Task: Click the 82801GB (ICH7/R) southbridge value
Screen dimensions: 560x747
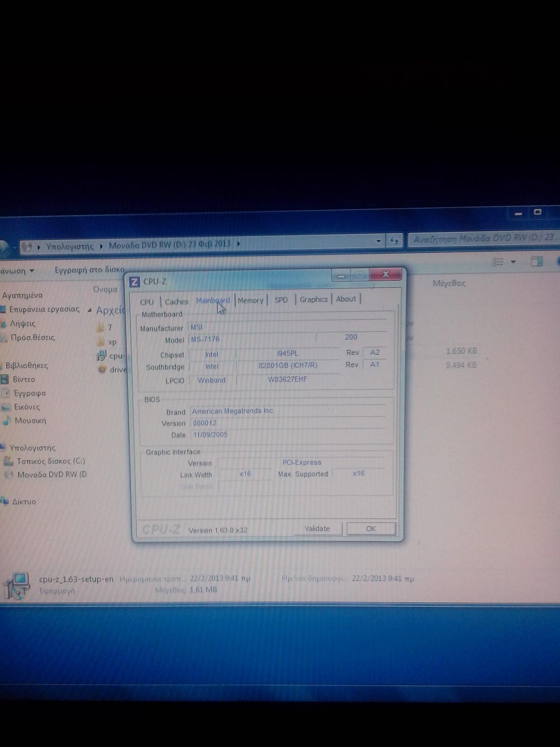Action: 287,366
